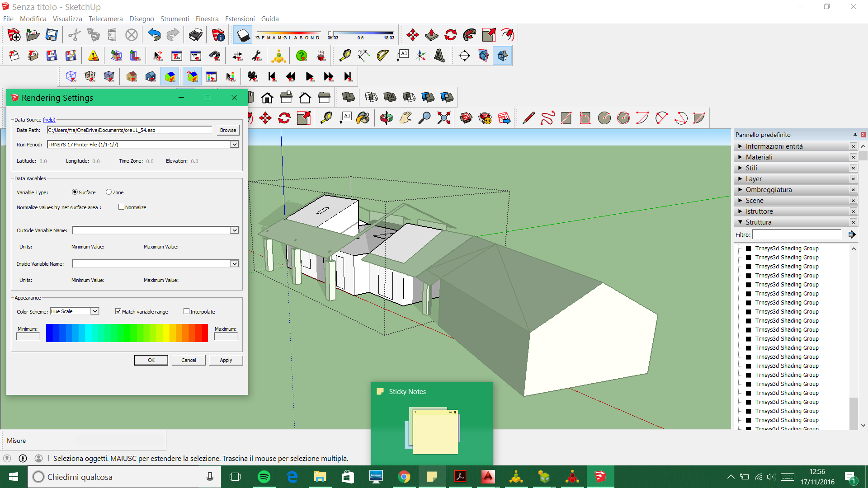Click Apply button in Rendering Settings
Viewport: 868px width, 488px height.
(225, 360)
